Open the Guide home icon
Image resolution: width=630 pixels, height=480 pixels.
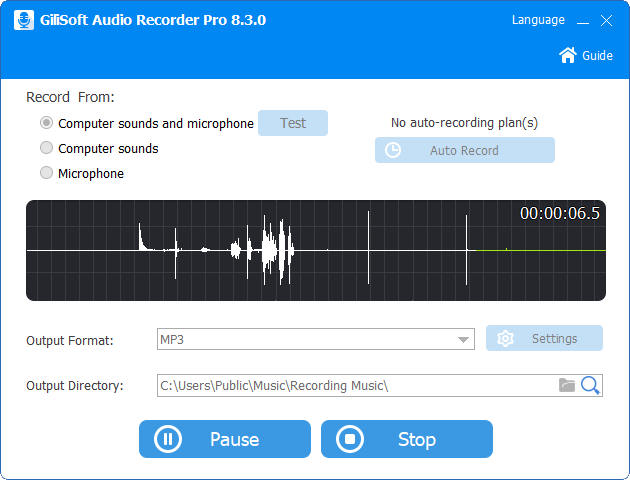(x=568, y=55)
